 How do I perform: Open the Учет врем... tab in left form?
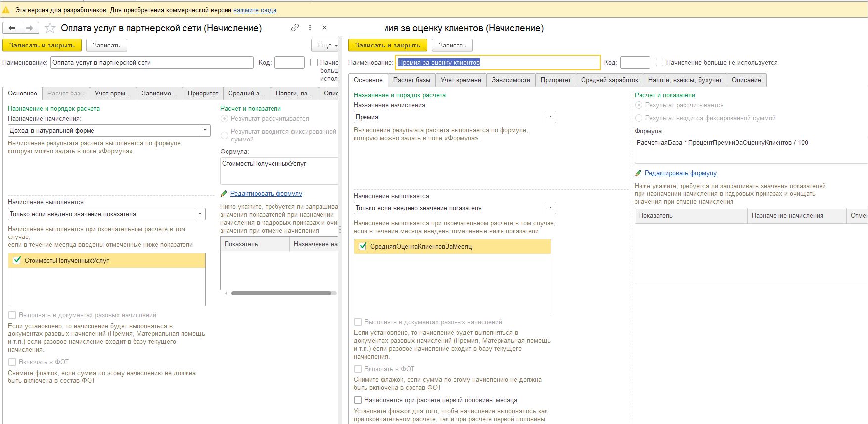113,94
